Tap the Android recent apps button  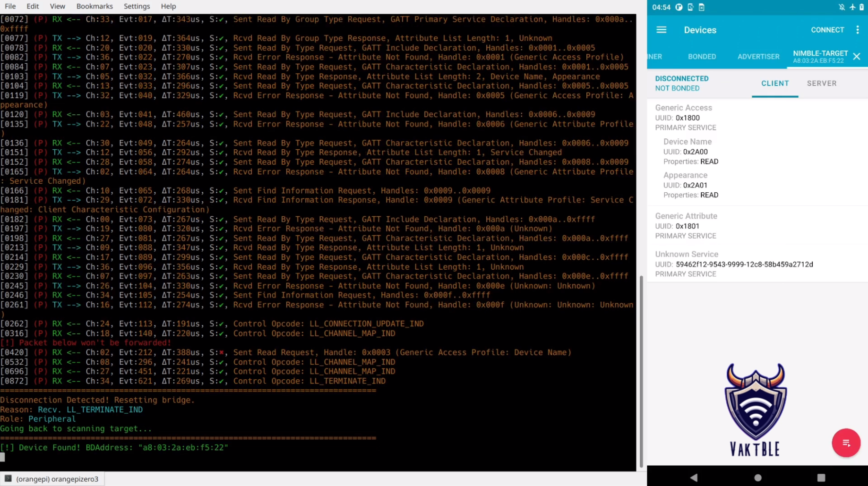[821, 477]
